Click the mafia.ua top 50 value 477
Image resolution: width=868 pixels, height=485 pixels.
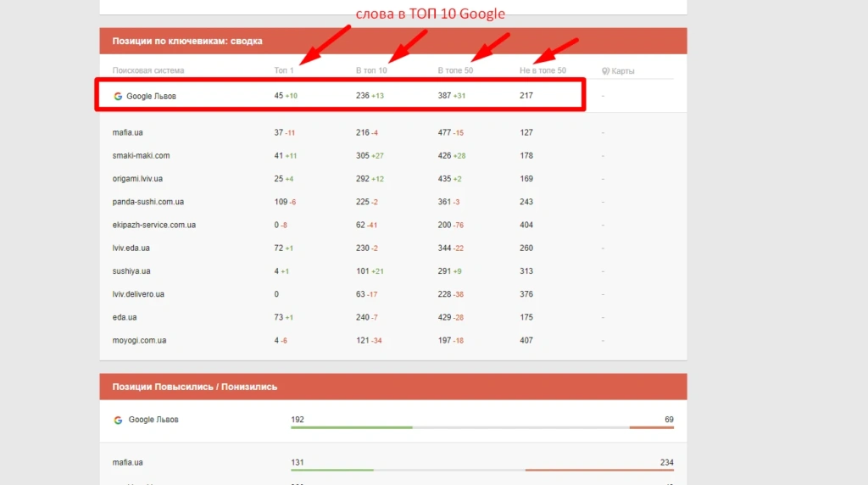[444, 132]
